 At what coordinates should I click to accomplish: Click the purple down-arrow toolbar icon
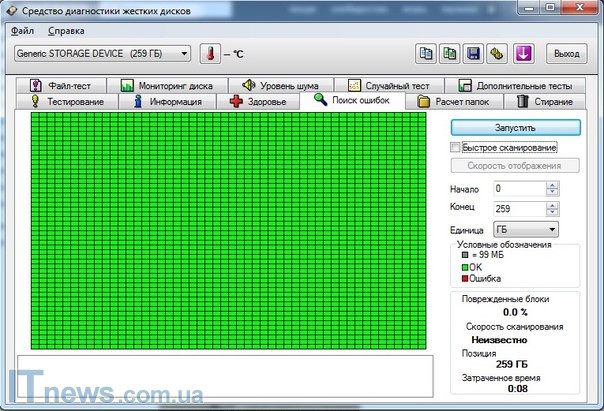click(524, 53)
